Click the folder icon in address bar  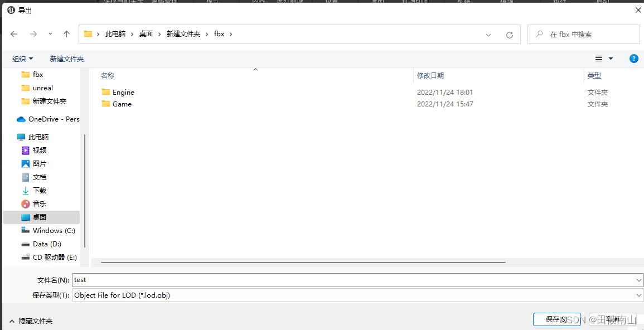(88, 34)
